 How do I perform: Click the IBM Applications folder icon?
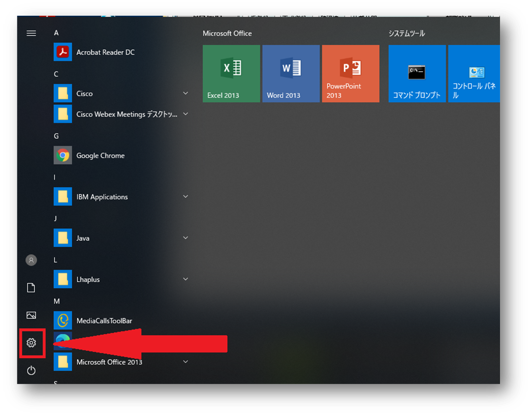point(63,197)
